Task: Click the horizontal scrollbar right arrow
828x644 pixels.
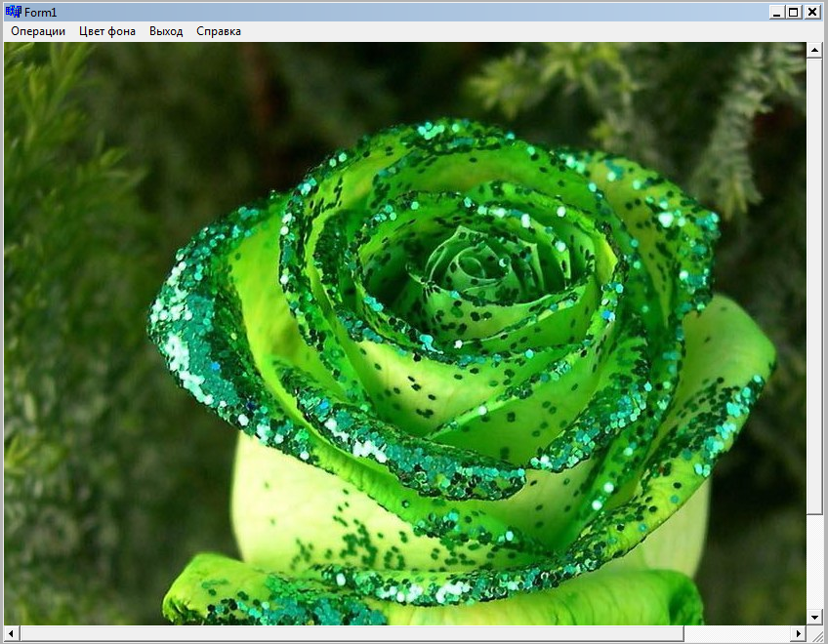Action: pos(799,633)
